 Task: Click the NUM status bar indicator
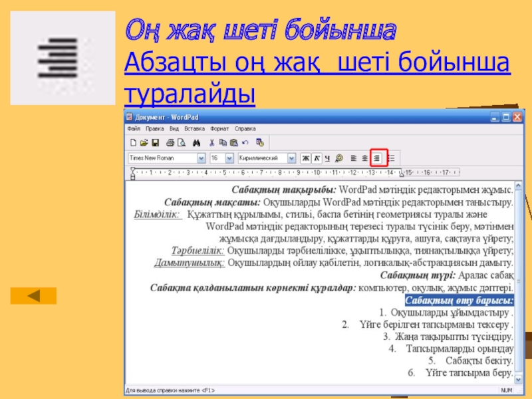point(507,390)
